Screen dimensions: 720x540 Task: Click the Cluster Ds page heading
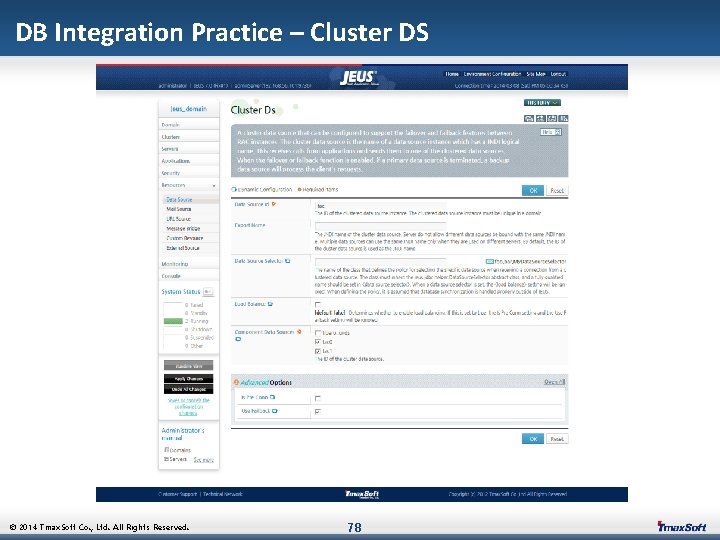tap(253, 110)
